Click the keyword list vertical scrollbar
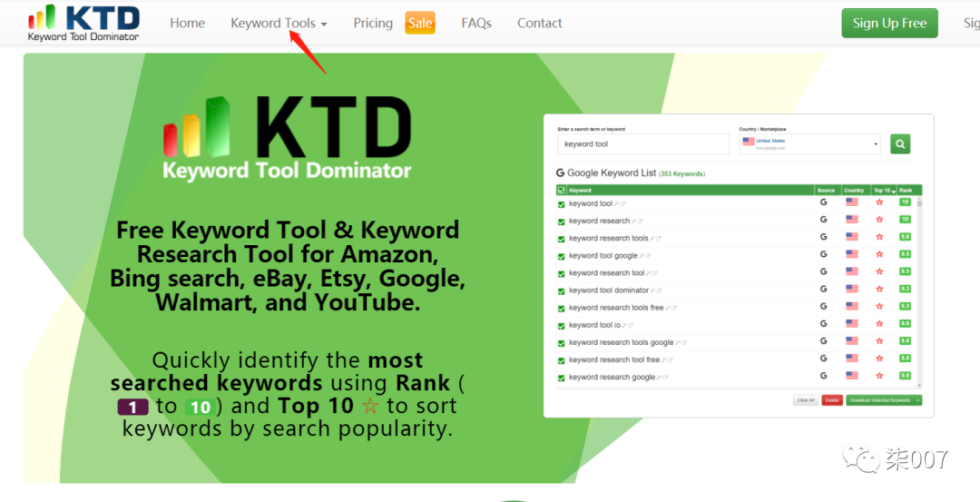980x502 pixels. point(919,292)
